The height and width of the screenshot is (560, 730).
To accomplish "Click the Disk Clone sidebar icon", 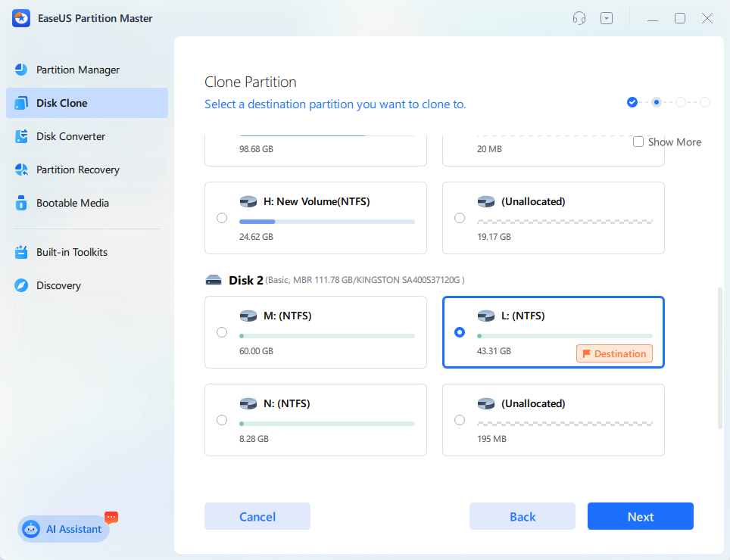I will 21,103.
